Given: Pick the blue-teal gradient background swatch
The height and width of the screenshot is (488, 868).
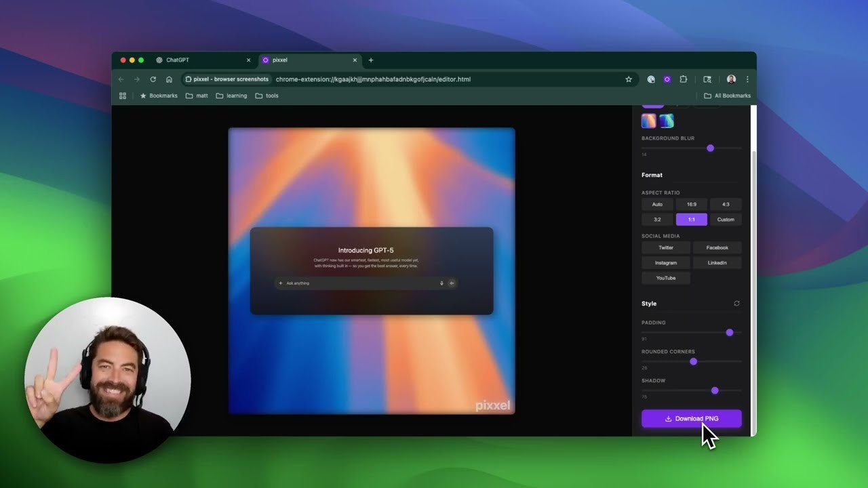Looking at the screenshot, I should tap(667, 121).
